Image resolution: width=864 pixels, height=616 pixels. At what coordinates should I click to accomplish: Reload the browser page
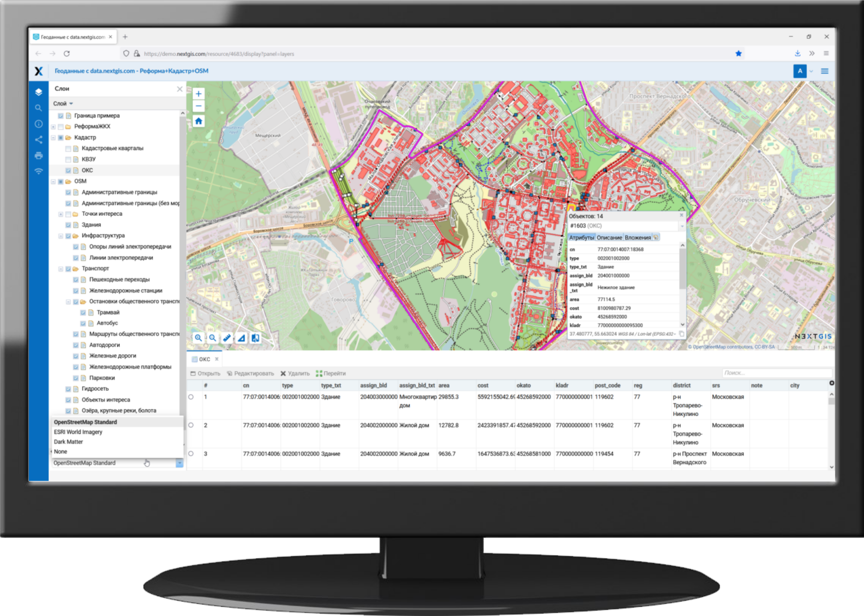[67, 54]
